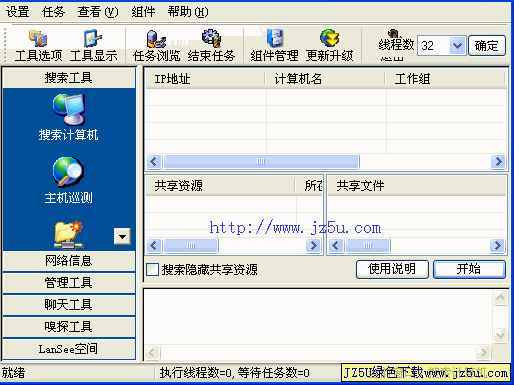Click the 计算机名 column header

tap(325, 79)
